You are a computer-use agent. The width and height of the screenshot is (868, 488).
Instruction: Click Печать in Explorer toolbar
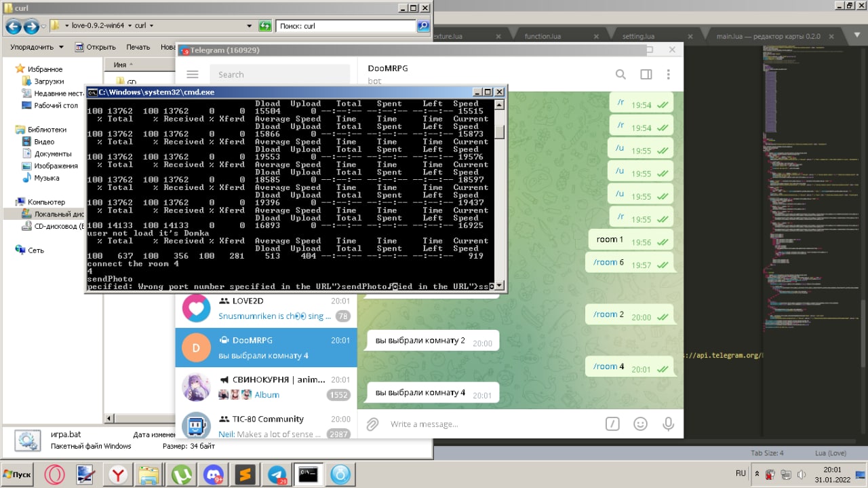(x=138, y=47)
